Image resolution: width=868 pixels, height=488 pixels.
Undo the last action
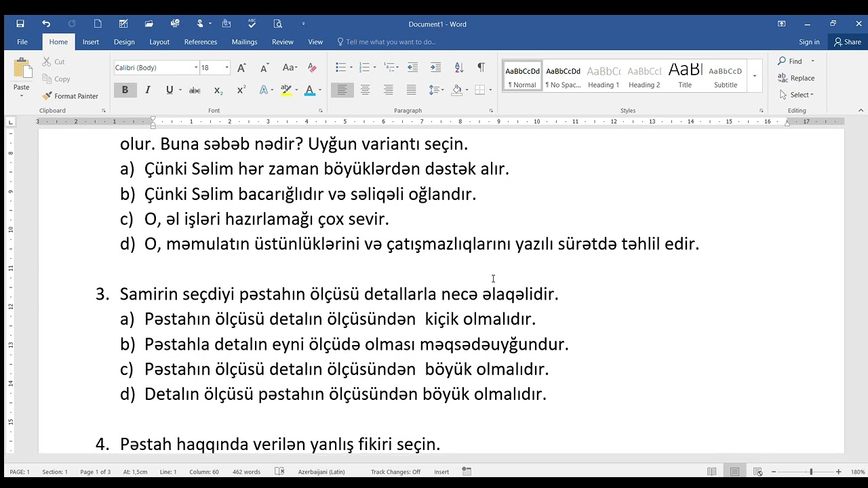pyautogui.click(x=46, y=24)
